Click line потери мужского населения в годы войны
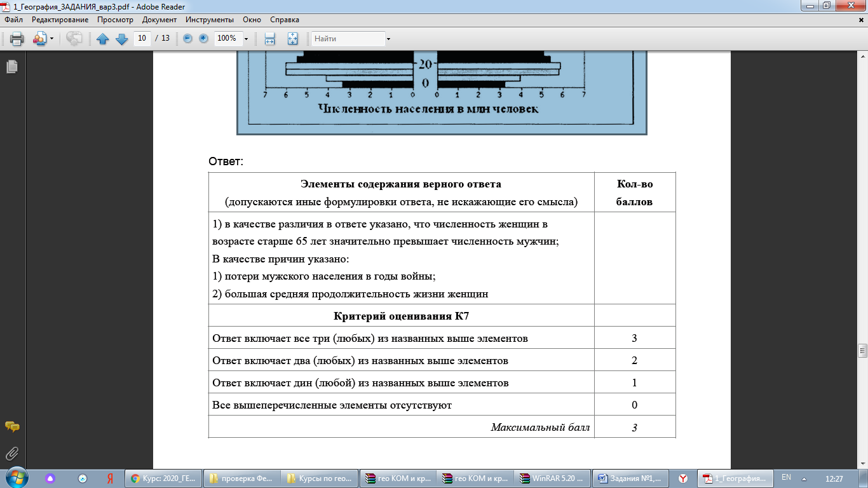This screenshot has width=868, height=488. click(323, 276)
